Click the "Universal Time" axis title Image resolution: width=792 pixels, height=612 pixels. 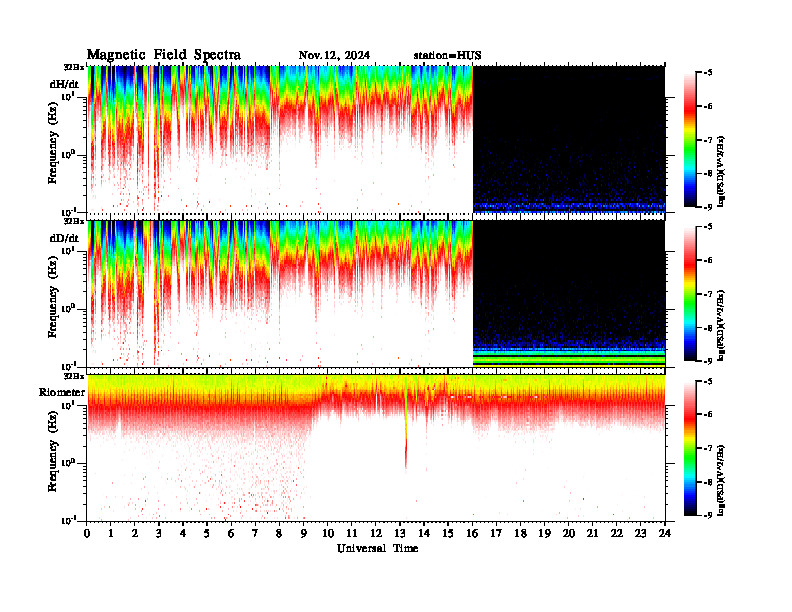(x=377, y=548)
